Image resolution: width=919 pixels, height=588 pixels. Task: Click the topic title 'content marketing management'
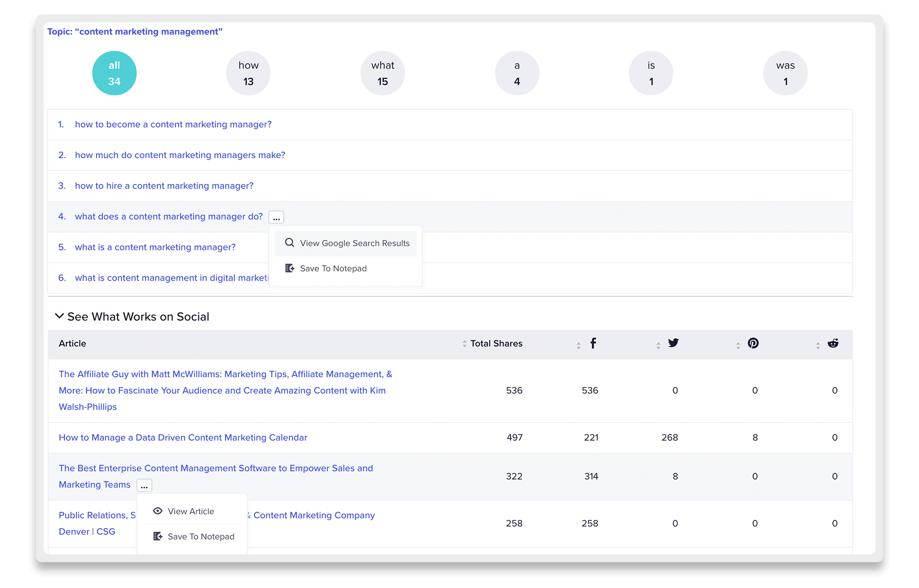135,32
